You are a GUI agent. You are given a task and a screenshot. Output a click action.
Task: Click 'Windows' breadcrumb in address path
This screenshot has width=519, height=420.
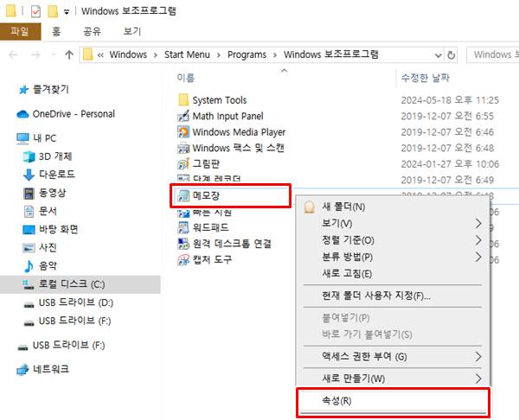pos(128,54)
